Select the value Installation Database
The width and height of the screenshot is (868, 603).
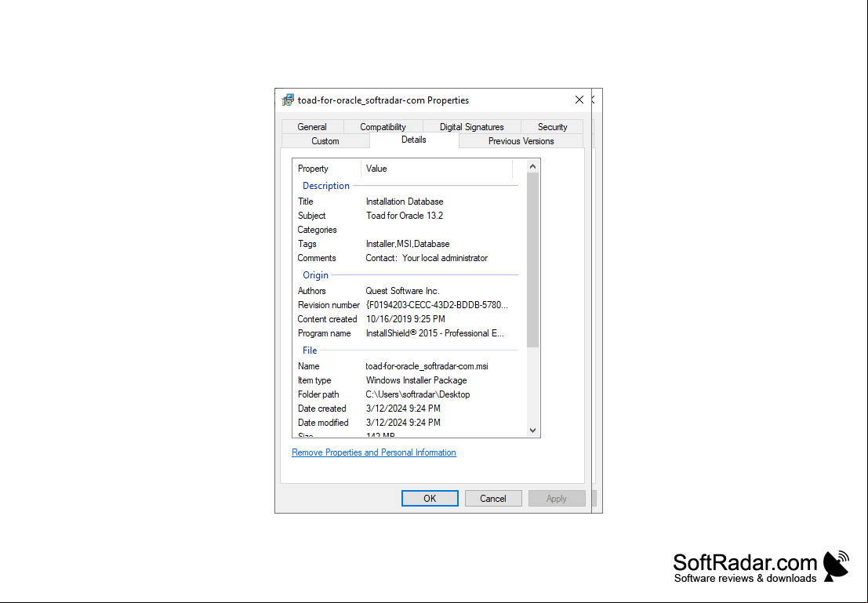[x=405, y=202]
